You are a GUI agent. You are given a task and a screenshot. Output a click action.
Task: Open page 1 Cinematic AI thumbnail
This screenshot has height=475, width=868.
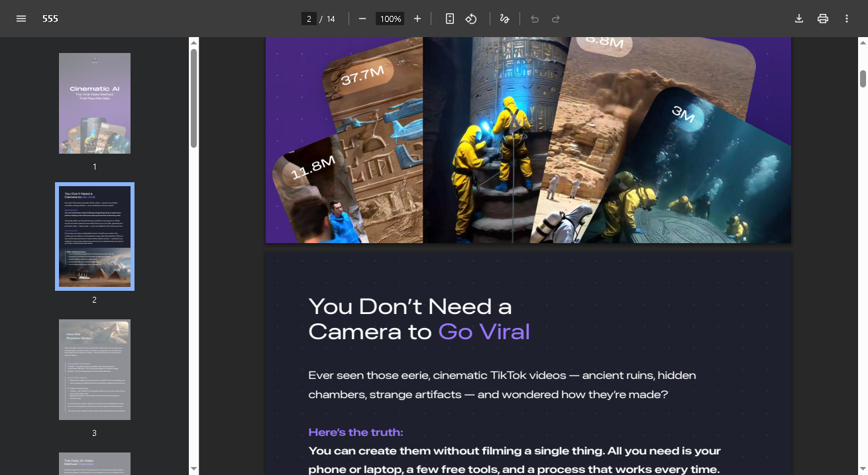(x=95, y=103)
